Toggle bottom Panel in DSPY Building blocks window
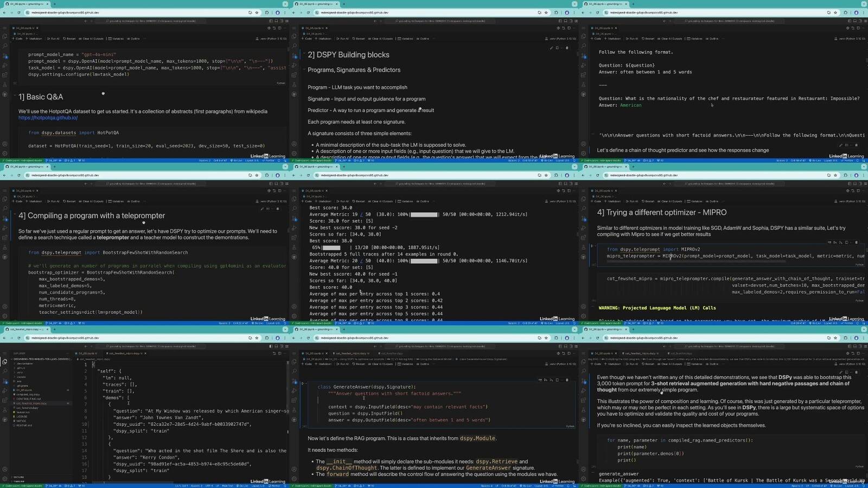Viewport: 868px width, 488px height. click(565, 21)
